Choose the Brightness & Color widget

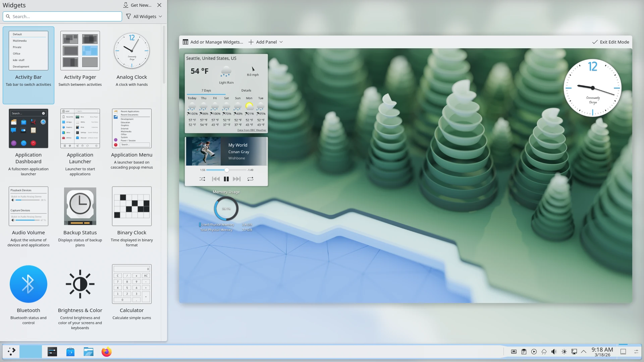pos(80,299)
